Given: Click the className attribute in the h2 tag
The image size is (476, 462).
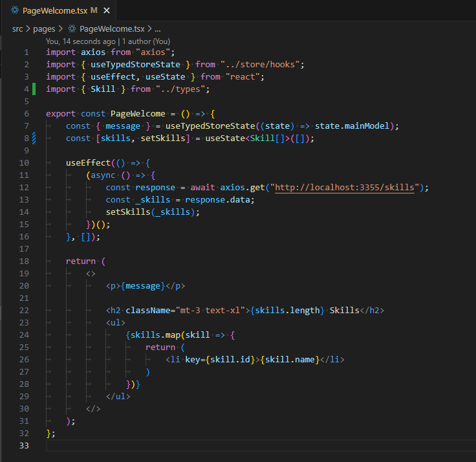Looking at the screenshot, I should (x=147, y=310).
